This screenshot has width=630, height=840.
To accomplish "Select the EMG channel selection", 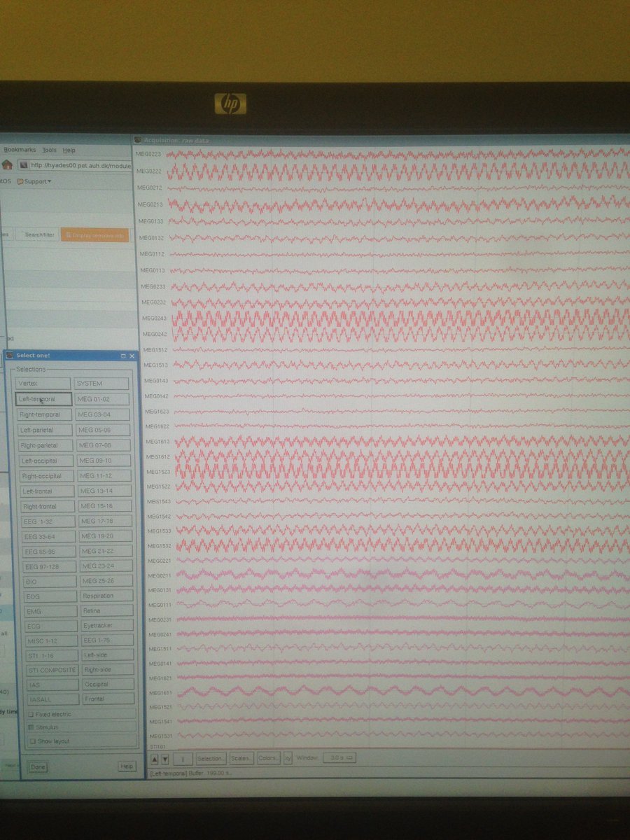I will 51,611.
